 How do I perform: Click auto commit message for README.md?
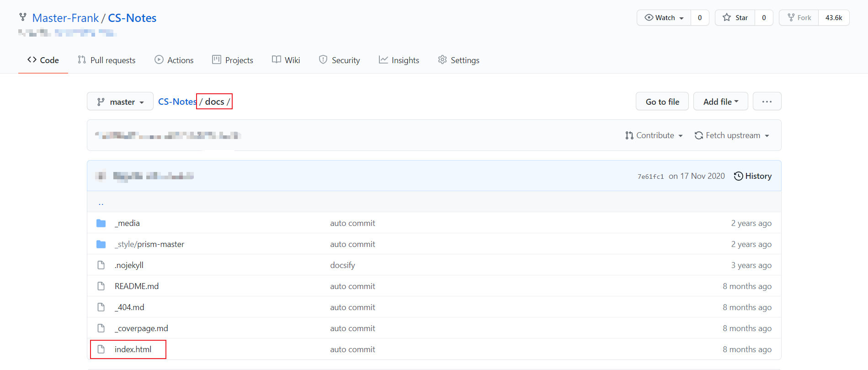coord(352,286)
